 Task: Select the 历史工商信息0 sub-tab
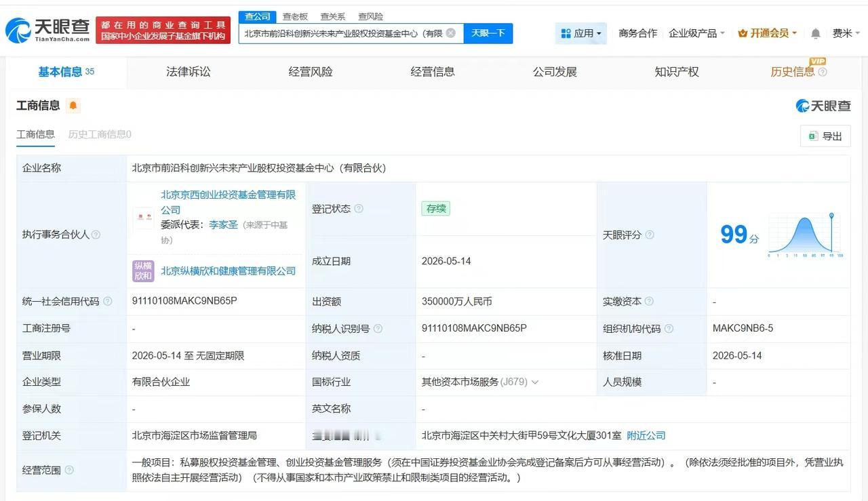pos(100,134)
